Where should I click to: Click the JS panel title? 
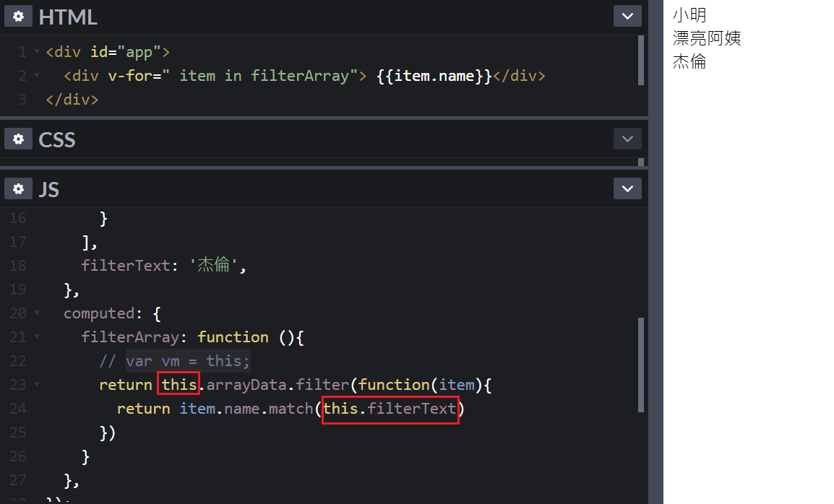click(x=48, y=189)
